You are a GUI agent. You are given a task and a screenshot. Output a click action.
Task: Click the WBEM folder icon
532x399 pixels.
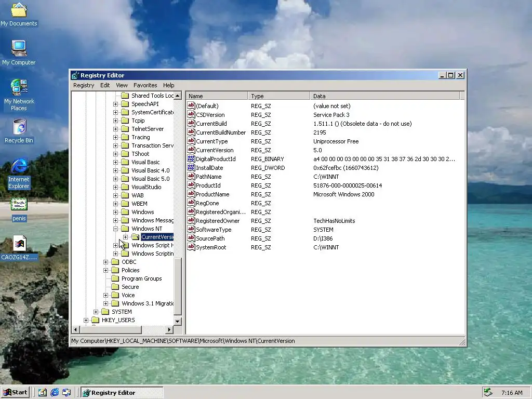(x=125, y=204)
